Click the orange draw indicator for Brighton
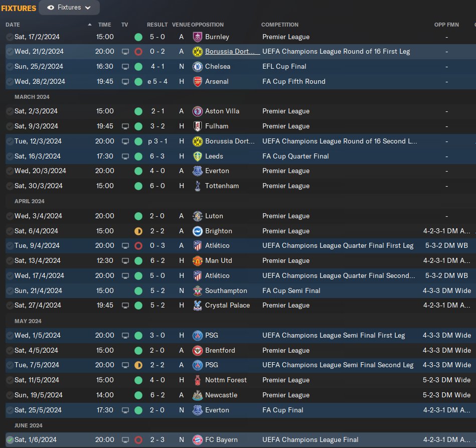476x448 pixels. click(x=138, y=231)
